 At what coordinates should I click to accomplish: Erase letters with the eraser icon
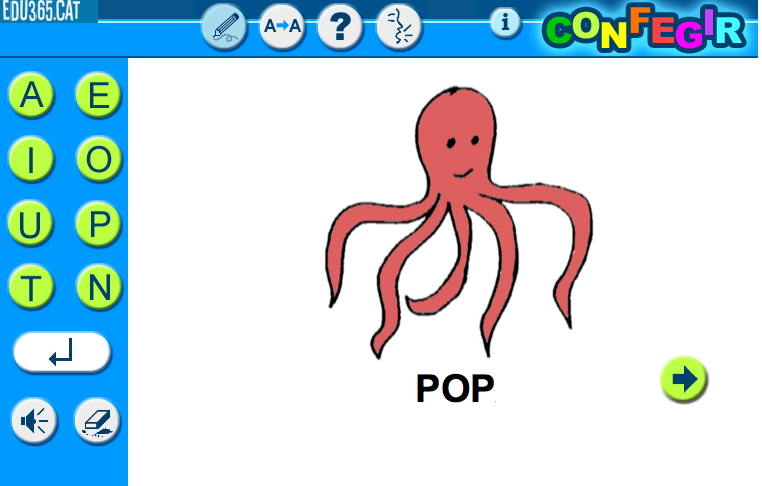click(97, 421)
